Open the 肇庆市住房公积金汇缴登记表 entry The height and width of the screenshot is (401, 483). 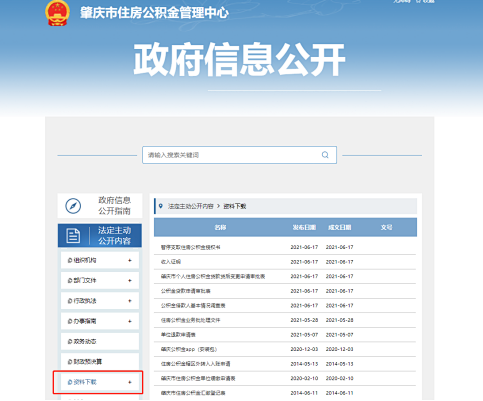(193, 393)
